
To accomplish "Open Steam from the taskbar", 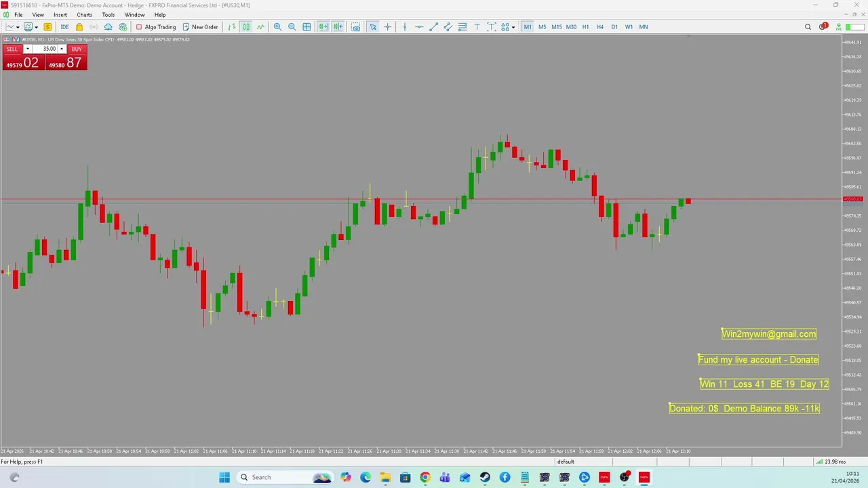I will click(x=485, y=477).
